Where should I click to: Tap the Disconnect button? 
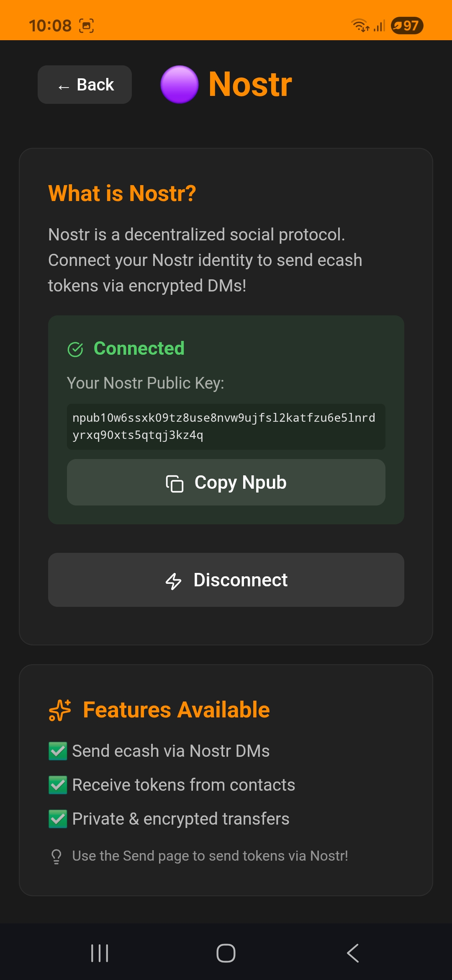[x=226, y=580]
